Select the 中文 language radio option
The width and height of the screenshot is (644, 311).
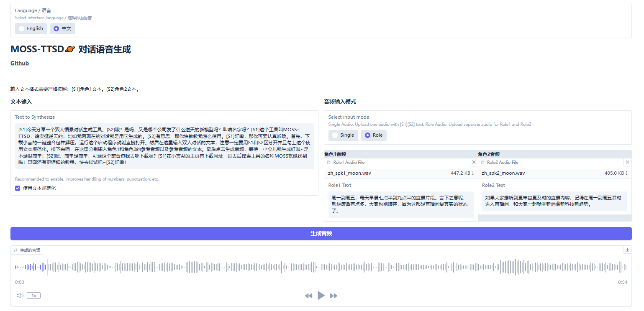62,28
